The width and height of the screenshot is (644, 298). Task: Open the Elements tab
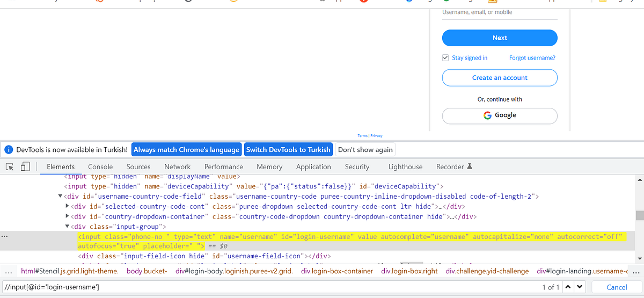(61, 167)
